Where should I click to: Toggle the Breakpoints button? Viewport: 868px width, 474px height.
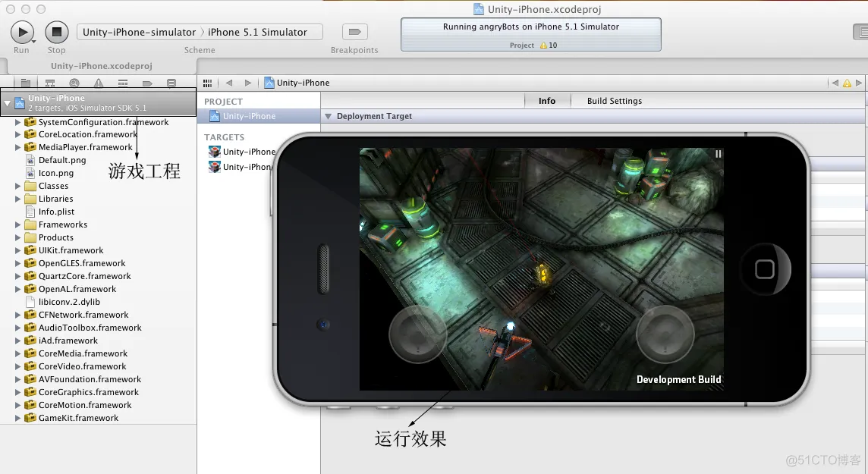[x=355, y=32]
